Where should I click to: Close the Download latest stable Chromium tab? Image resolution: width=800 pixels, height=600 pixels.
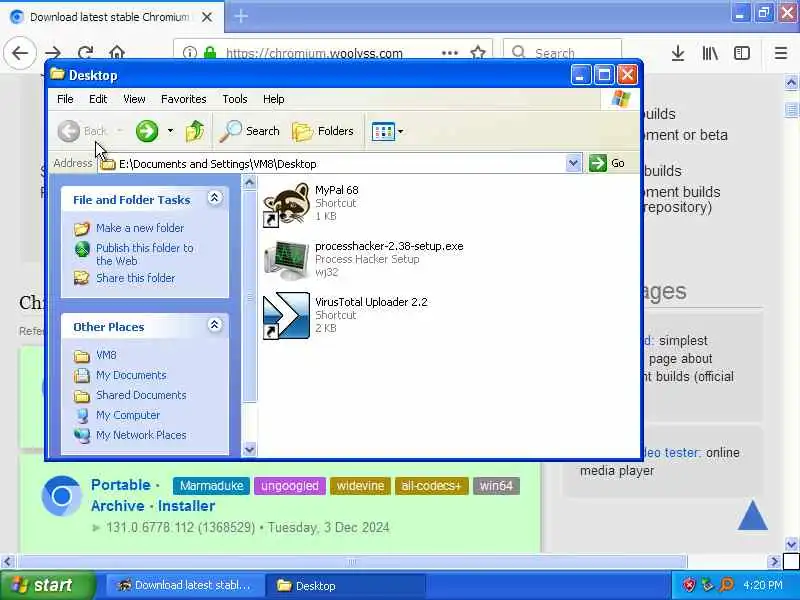[x=207, y=17]
